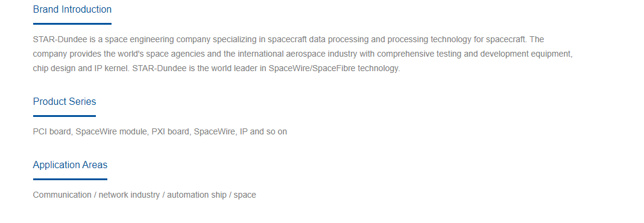The width and height of the screenshot is (644, 223).
Task: Select the Application Areas heading
Action: tap(70, 165)
